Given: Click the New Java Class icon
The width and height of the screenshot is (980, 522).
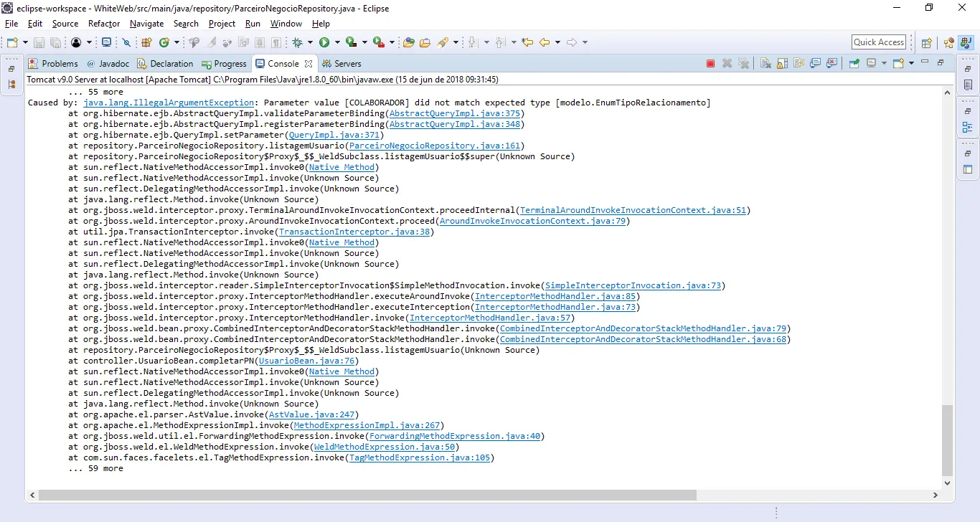Looking at the screenshot, I should [x=164, y=43].
